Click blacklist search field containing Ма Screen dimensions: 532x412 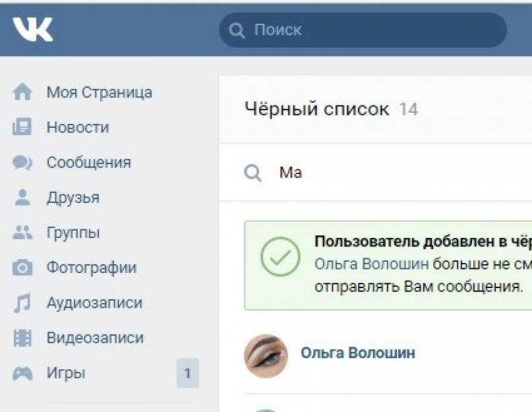(375, 173)
